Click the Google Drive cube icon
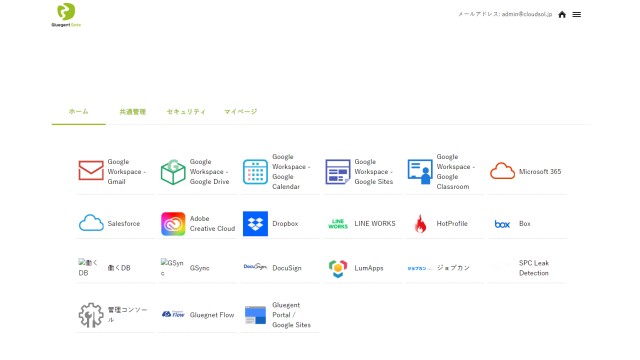 [173, 172]
